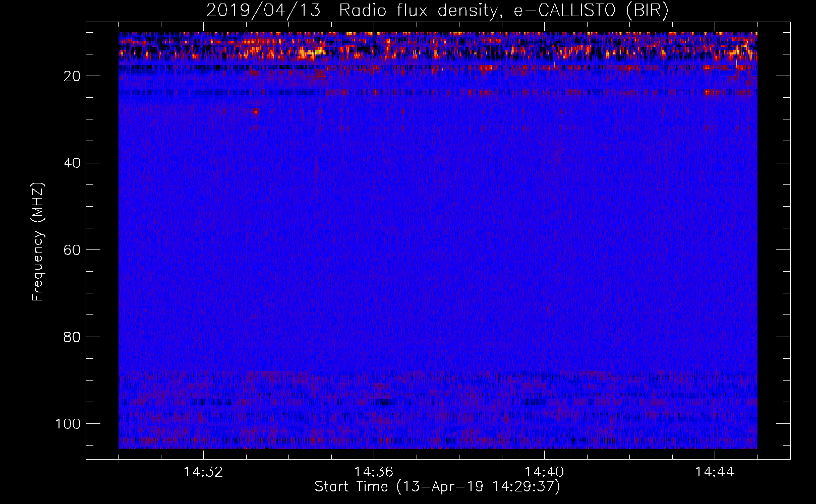The height and width of the screenshot is (504, 816).
Task: Click the x-axis label "Start Time (13-Apr-19 14:29:37)"
Action: click(437, 487)
